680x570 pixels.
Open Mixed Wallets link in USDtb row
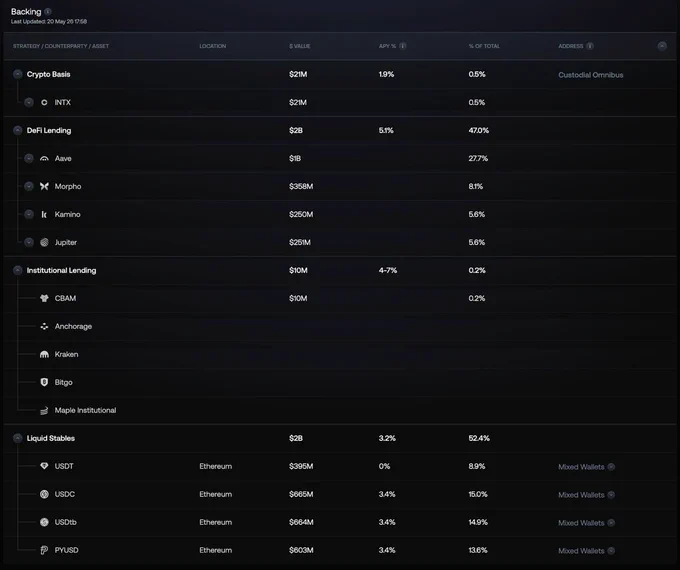pyautogui.click(x=581, y=523)
